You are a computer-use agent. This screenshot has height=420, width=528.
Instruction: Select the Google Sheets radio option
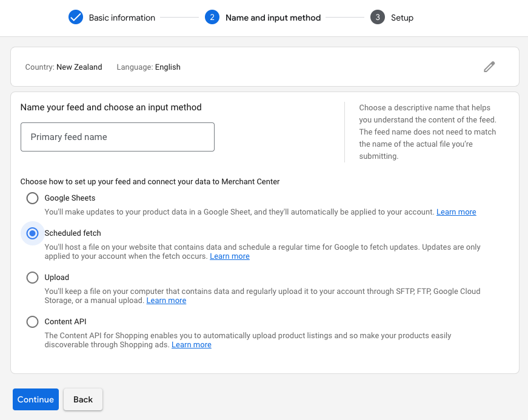pyautogui.click(x=32, y=198)
